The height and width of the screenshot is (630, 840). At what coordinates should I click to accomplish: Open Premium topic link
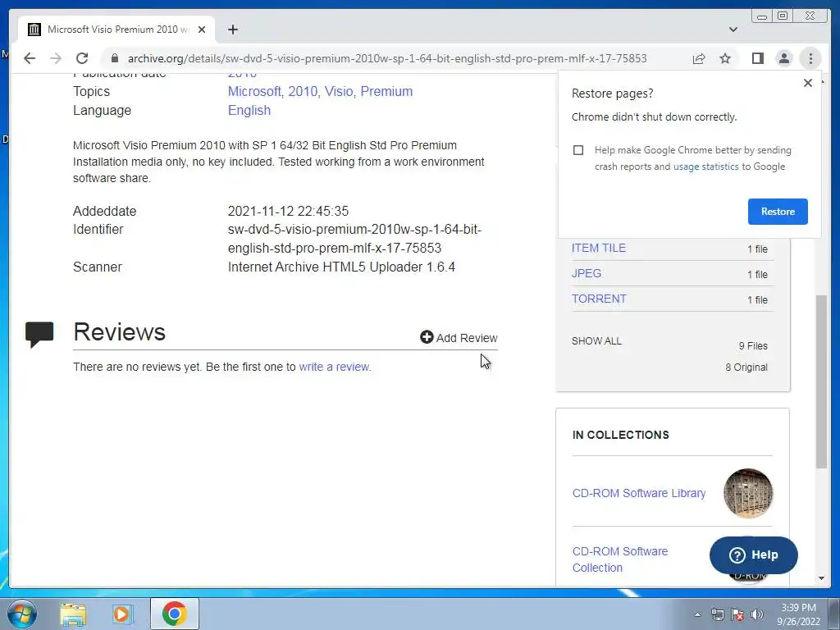(x=386, y=92)
